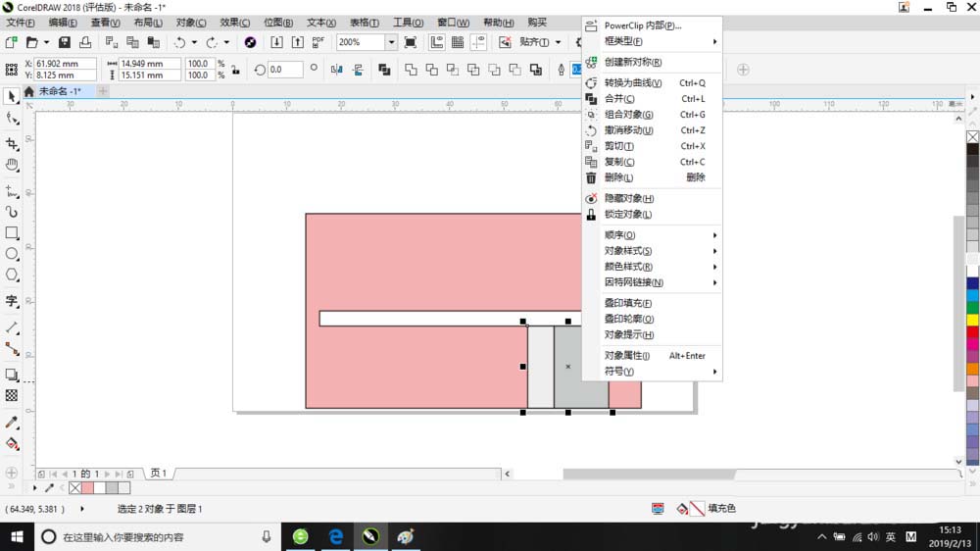Select the Rectangle tool in toolbox
Image resolution: width=980 pixels, height=551 pixels.
point(12,233)
